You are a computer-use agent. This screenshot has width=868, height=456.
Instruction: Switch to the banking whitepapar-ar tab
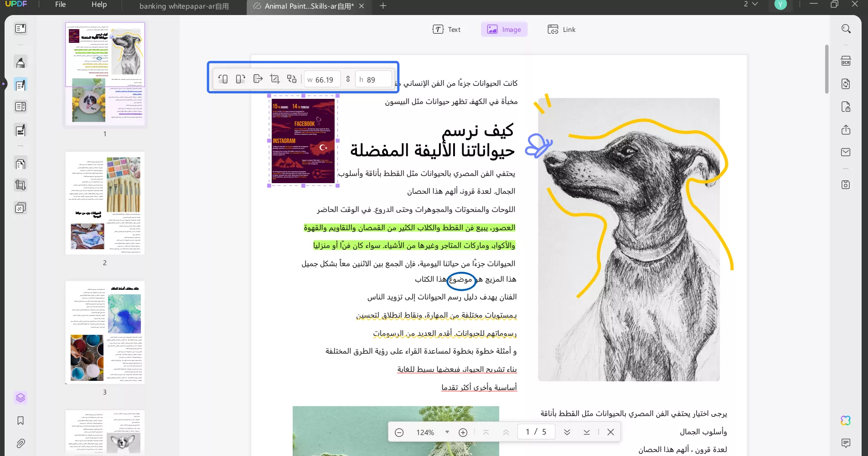(x=184, y=6)
